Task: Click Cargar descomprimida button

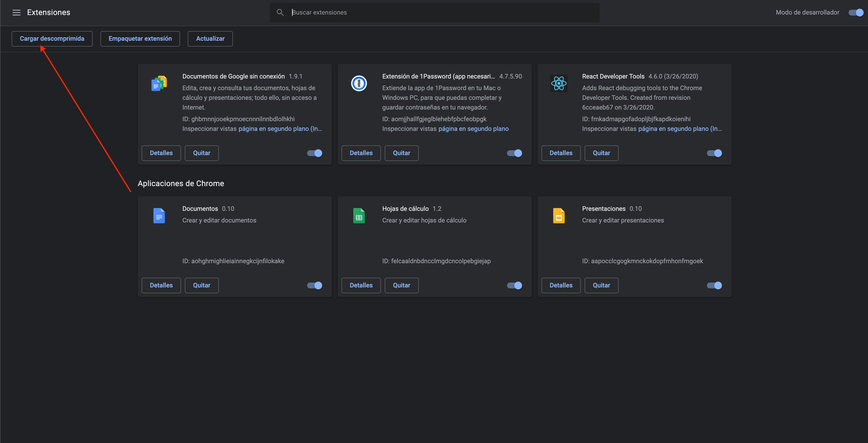Action: click(52, 39)
